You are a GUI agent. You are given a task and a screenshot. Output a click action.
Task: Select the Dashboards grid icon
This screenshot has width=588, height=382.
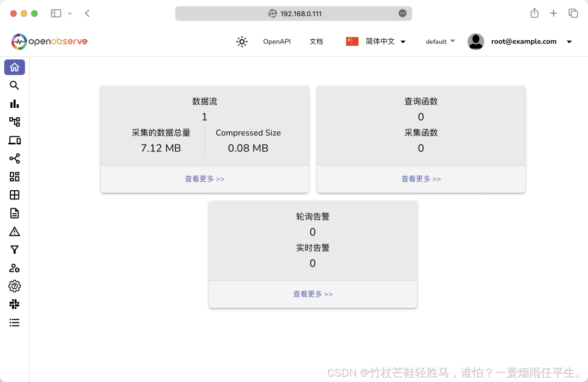(14, 177)
